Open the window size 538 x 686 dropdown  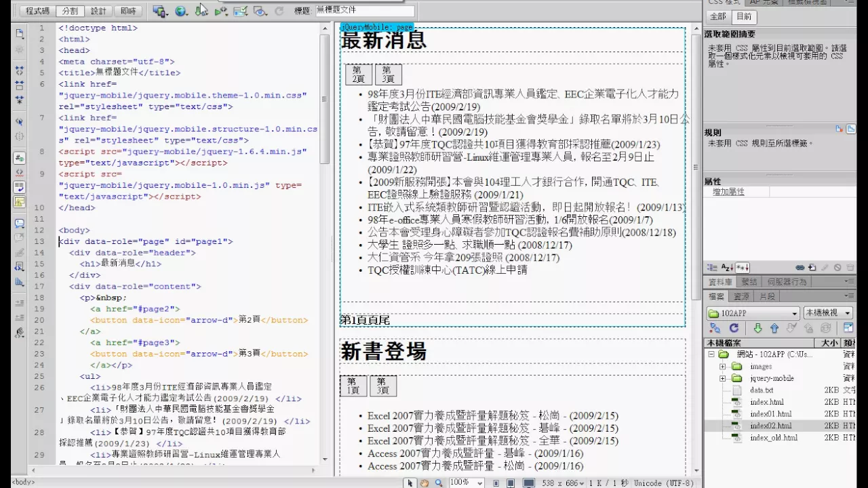(564, 483)
